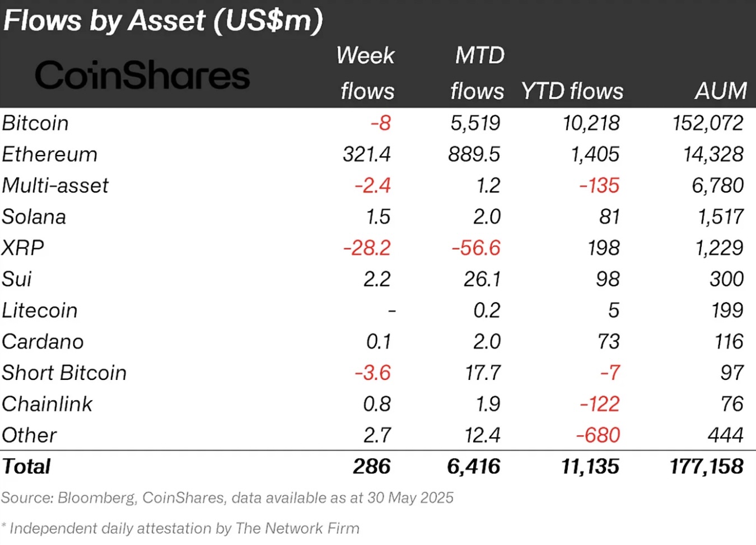This screenshot has width=756, height=545.
Task: Click the CoinShares logo
Action: 142,76
